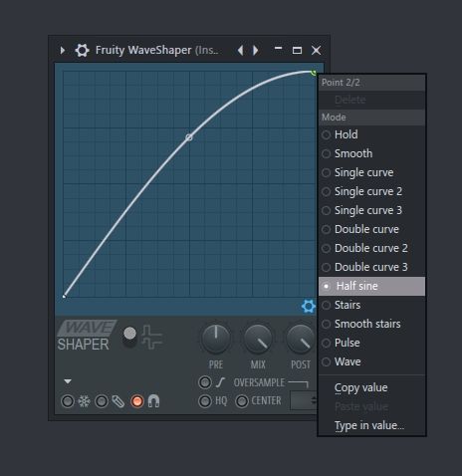Open the selector box beside CENTER
The image size is (462, 476).
coord(304,400)
